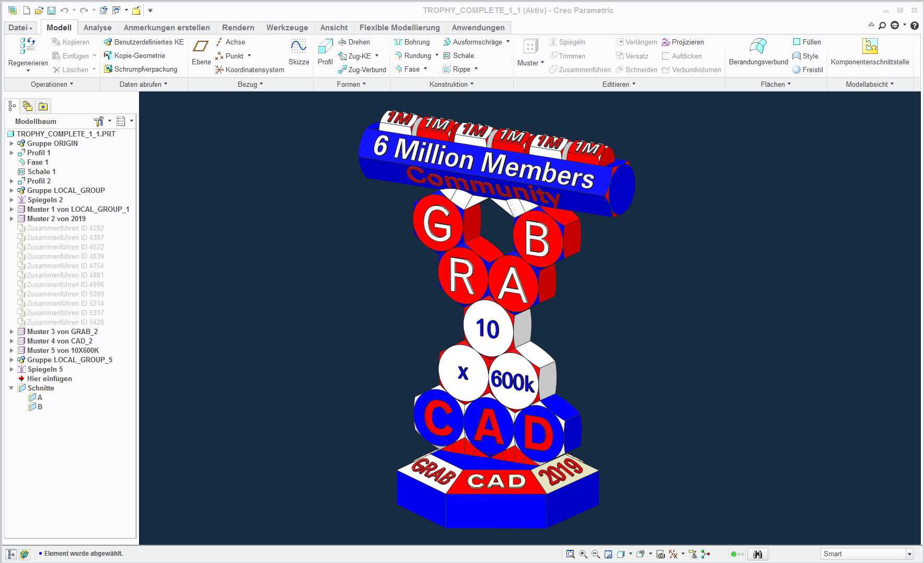Viewport: 924px width, 563px height.
Task: Open the Operationen group dropdown
Action: [x=52, y=85]
